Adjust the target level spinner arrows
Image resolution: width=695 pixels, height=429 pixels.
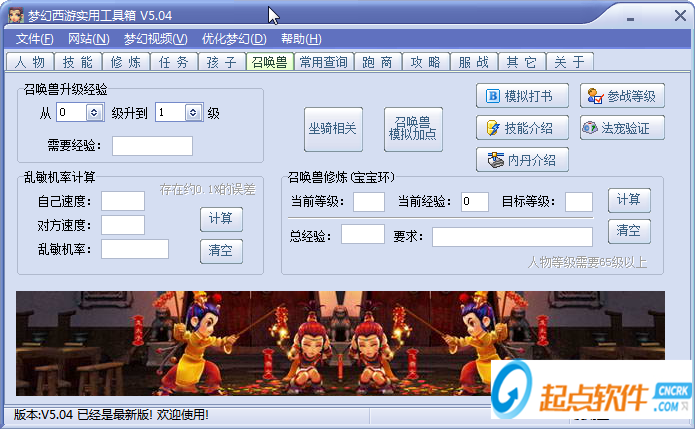click(193, 113)
